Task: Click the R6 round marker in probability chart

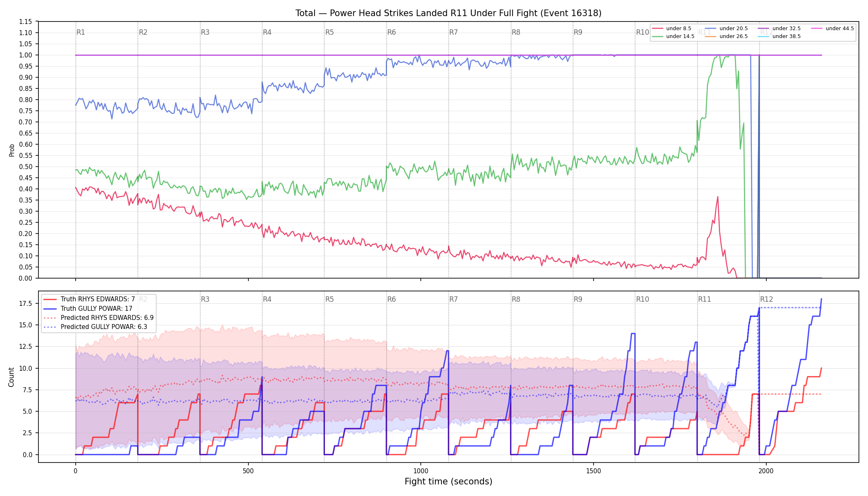Action: tap(391, 32)
